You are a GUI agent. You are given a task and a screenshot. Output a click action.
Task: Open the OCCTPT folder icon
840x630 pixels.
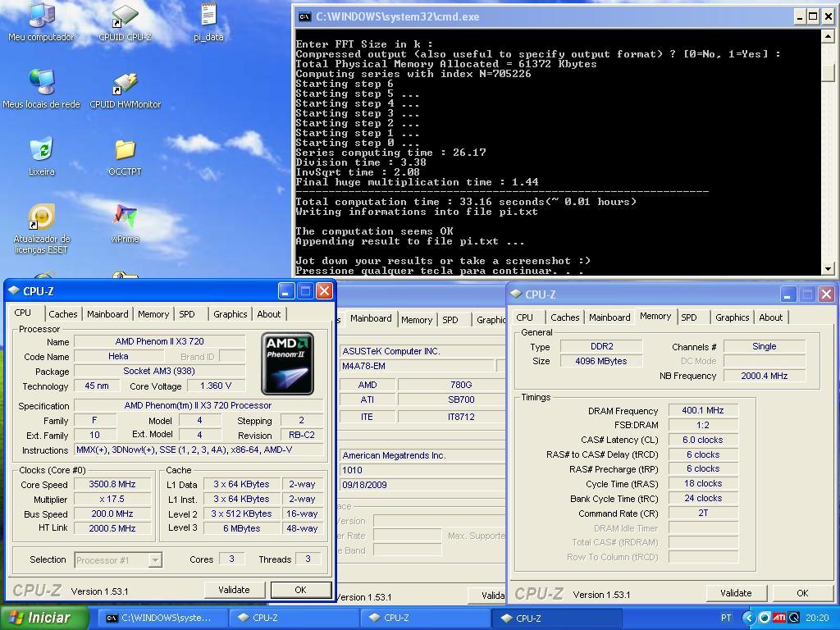pyautogui.click(x=125, y=157)
